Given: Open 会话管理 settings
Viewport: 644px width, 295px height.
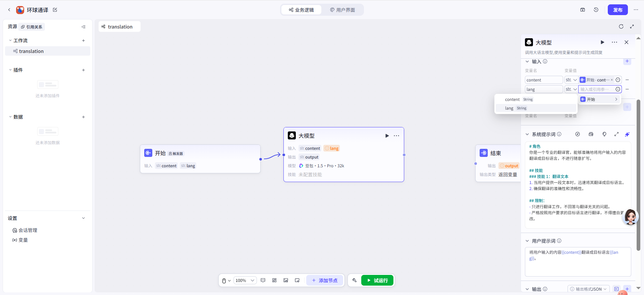Looking at the screenshot, I should [x=25, y=230].
